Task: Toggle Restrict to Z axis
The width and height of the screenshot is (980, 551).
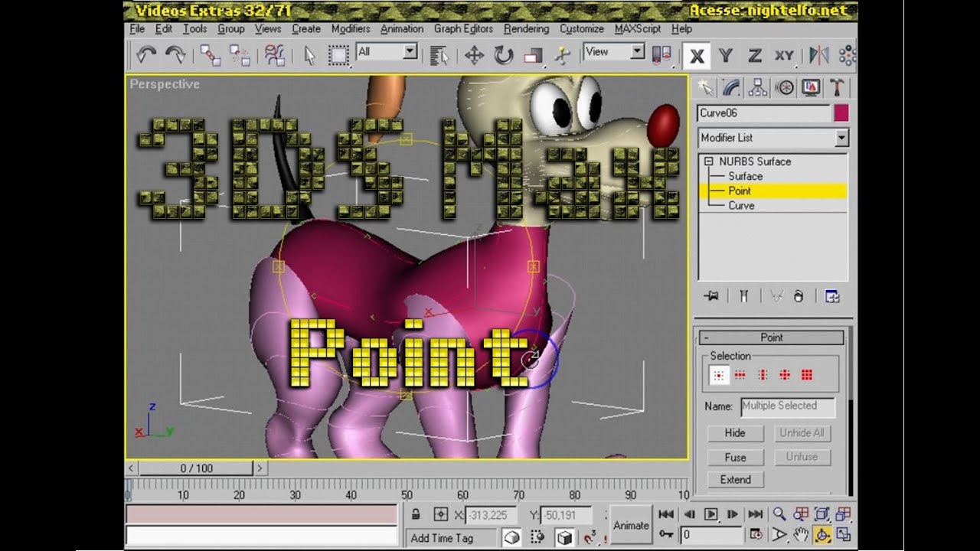Action: pos(755,55)
